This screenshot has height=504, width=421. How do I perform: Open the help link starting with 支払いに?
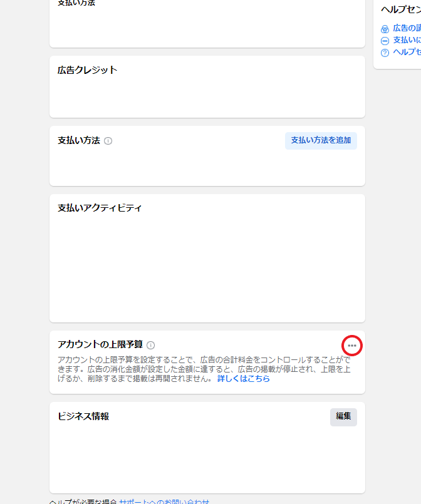click(407, 40)
